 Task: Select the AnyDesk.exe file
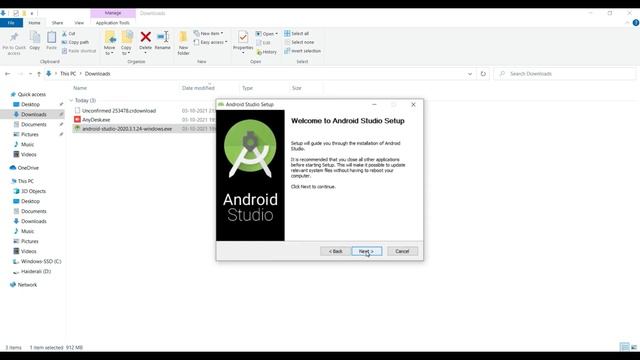coord(96,120)
